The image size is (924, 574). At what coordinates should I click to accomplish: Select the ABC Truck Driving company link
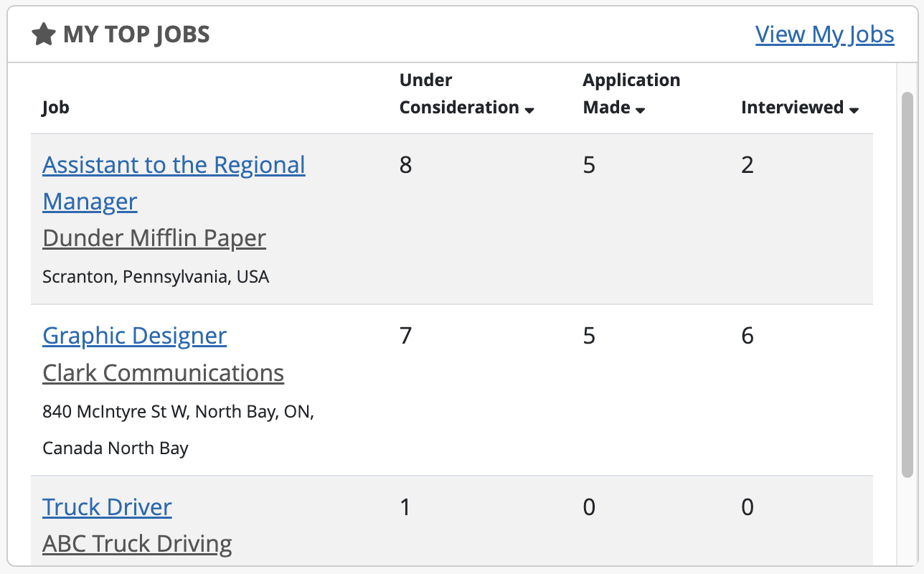click(x=137, y=544)
